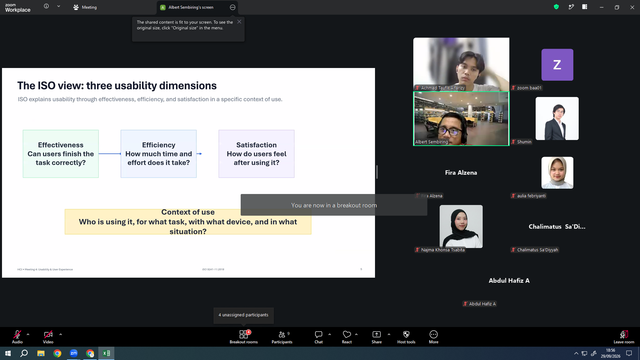Open the first Chrome taskbar icon
Image resolution: width=640 pixels, height=360 pixels.
[57, 353]
